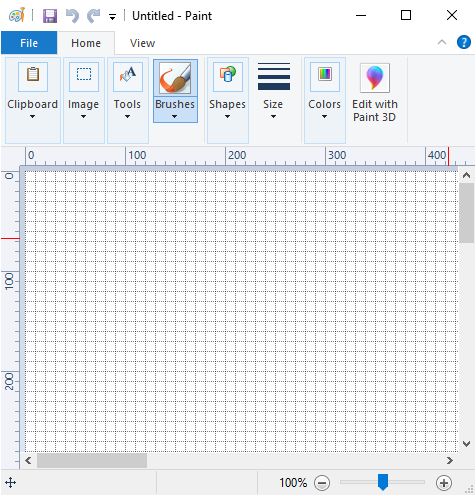Collapse the ribbon with the chevron
476x496 pixels.
pyautogui.click(x=442, y=42)
